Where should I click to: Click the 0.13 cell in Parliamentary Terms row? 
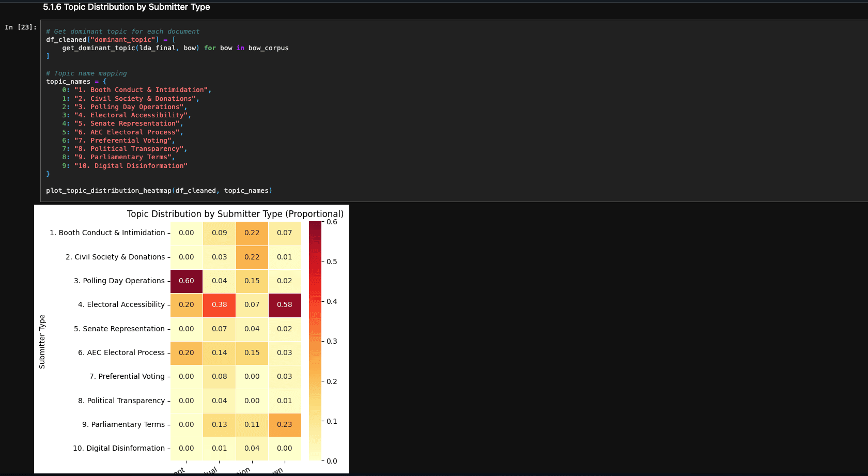(220, 424)
